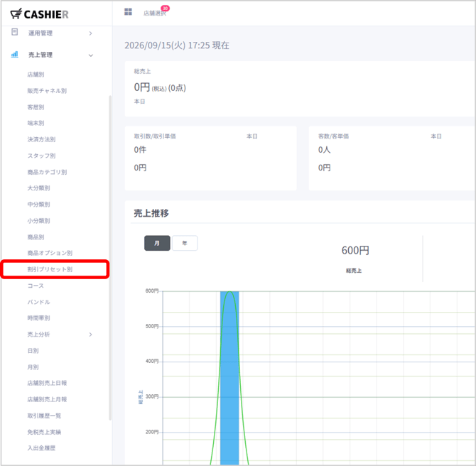Switch sales trend to 月 view
Viewport: 476px width, 466px height.
pos(157,243)
